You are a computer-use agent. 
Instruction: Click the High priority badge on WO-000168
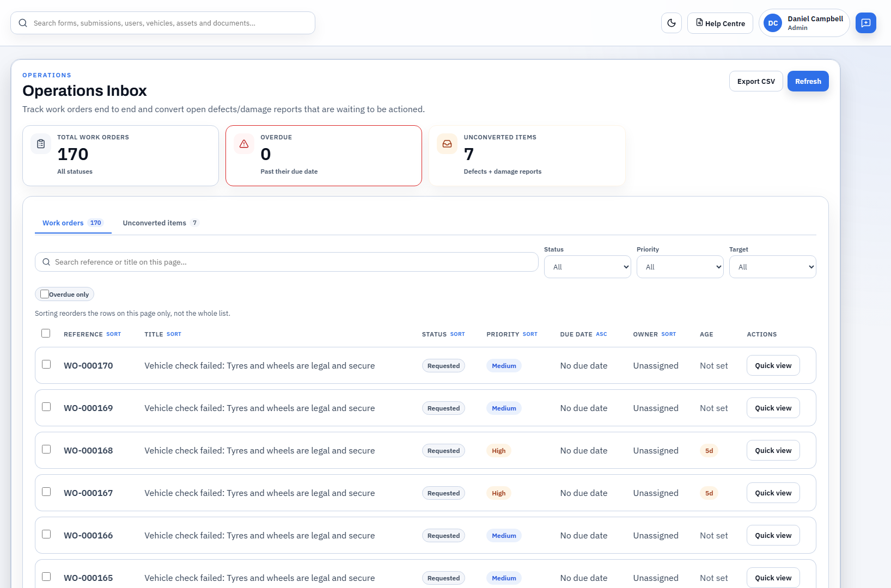coord(498,451)
